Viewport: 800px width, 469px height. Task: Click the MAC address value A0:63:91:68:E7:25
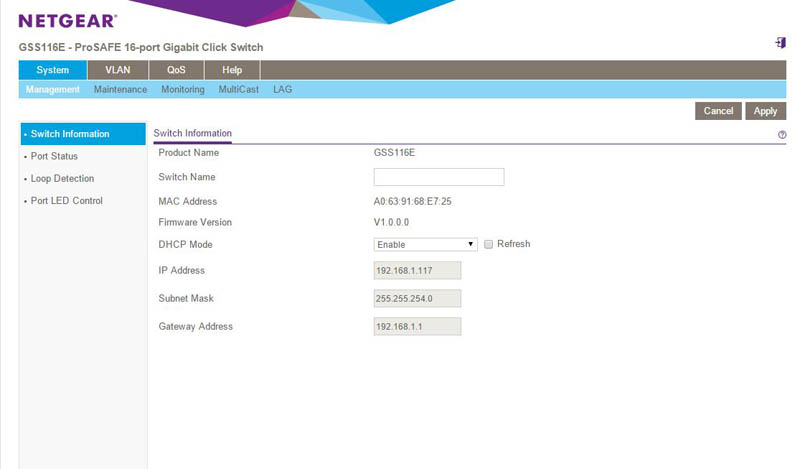coord(412,202)
